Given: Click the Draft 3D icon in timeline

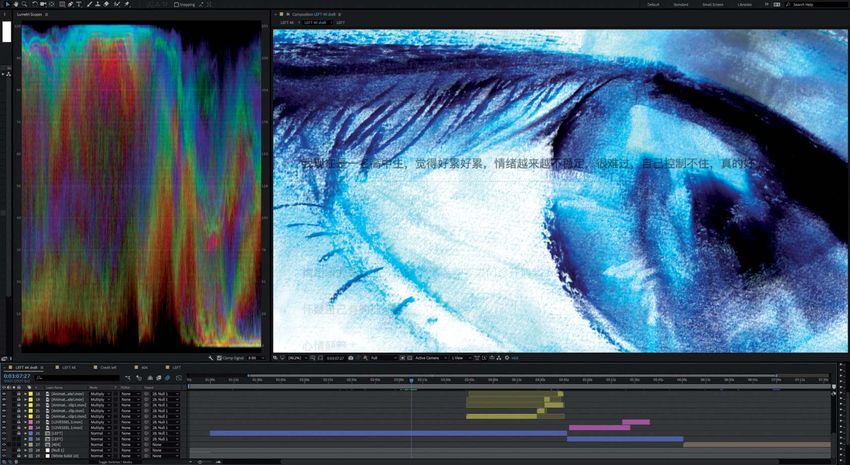Looking at the screenshot, I should pyautogui.click(x=139, y=378).
